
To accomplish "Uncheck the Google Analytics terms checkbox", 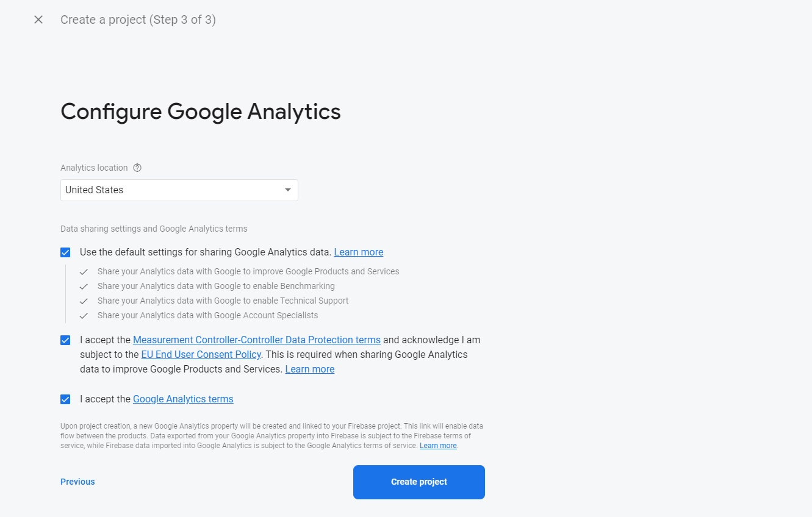I will coord(65,399).
